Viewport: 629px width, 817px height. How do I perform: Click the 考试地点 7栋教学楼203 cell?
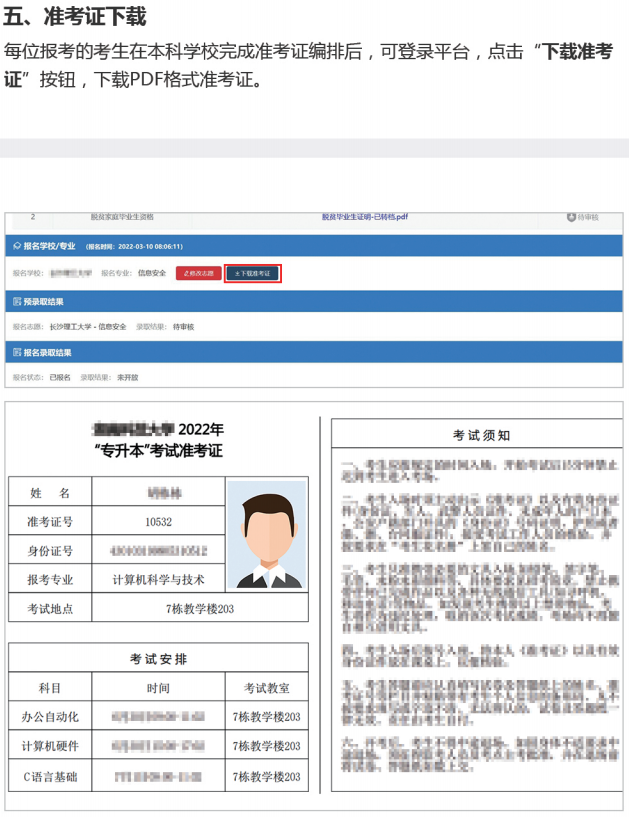(x=200, y=608)
